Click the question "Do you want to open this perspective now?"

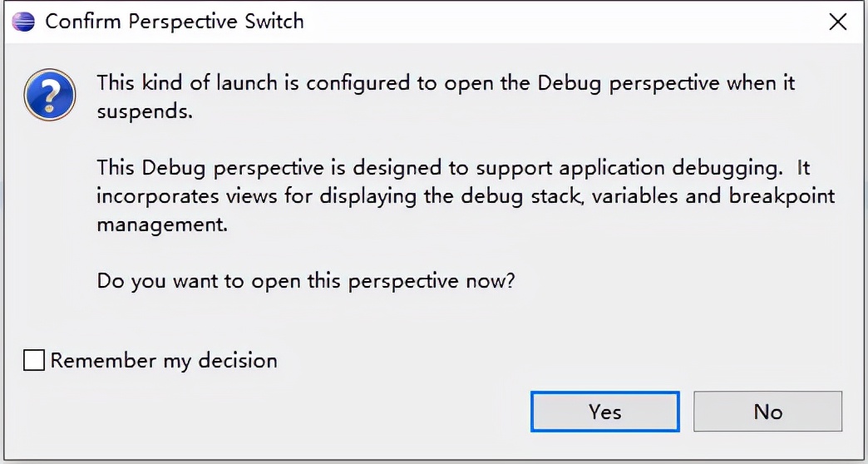pos(306,280)
